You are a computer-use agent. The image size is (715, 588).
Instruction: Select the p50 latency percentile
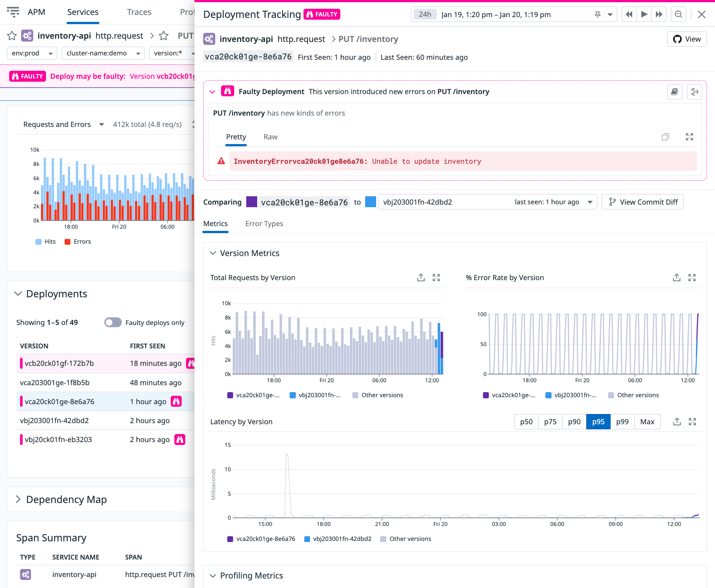click(x=526, y=422)
